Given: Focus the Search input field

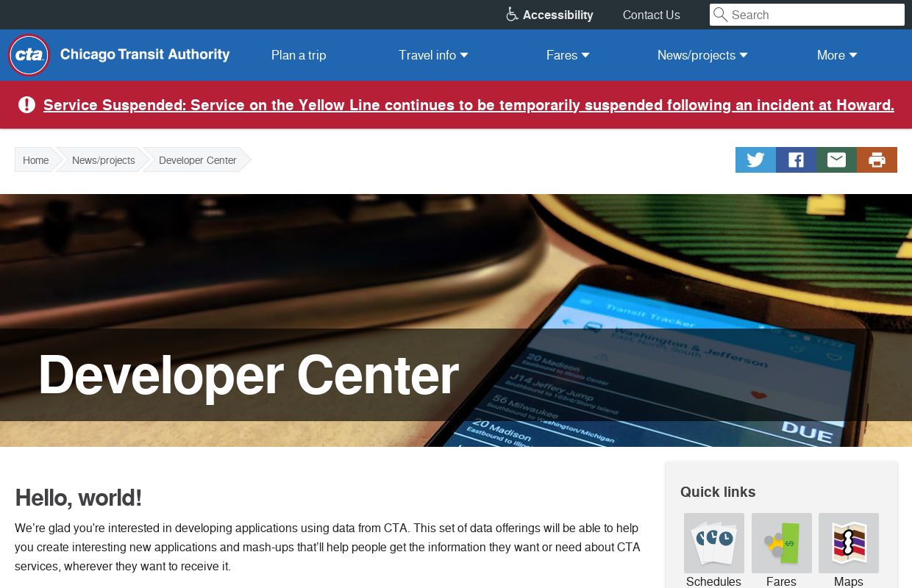Looking at the screenshot, I should (807, 15).
